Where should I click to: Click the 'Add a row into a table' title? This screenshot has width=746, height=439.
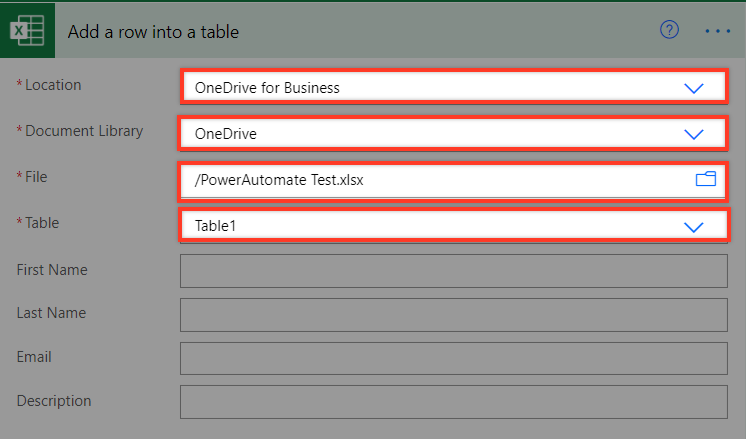click(x=153, y=31)
